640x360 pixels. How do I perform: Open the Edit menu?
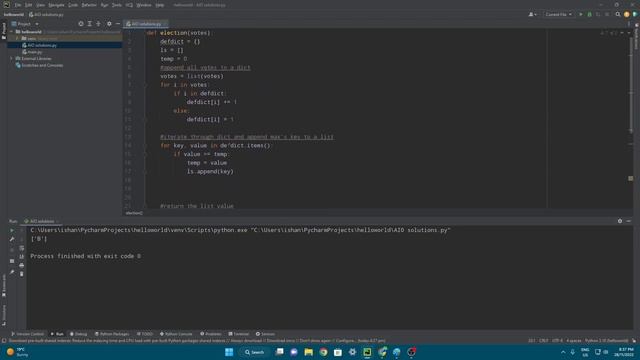coord(28,5)
